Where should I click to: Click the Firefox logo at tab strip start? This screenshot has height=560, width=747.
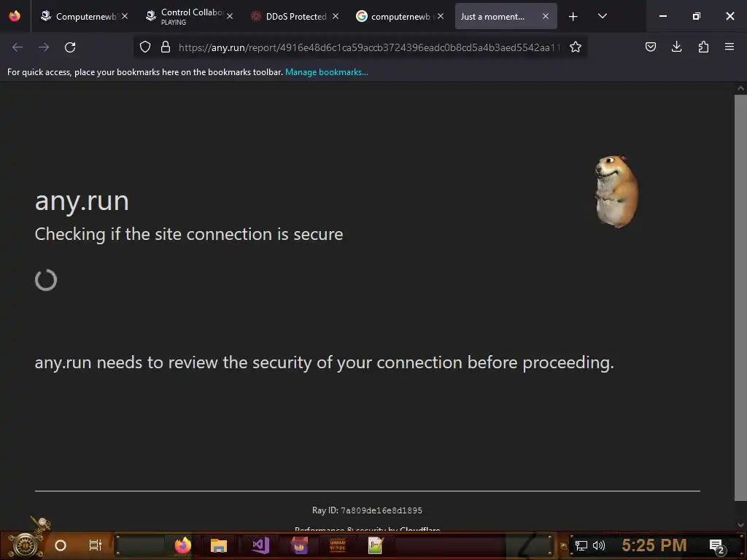(15, 16)
